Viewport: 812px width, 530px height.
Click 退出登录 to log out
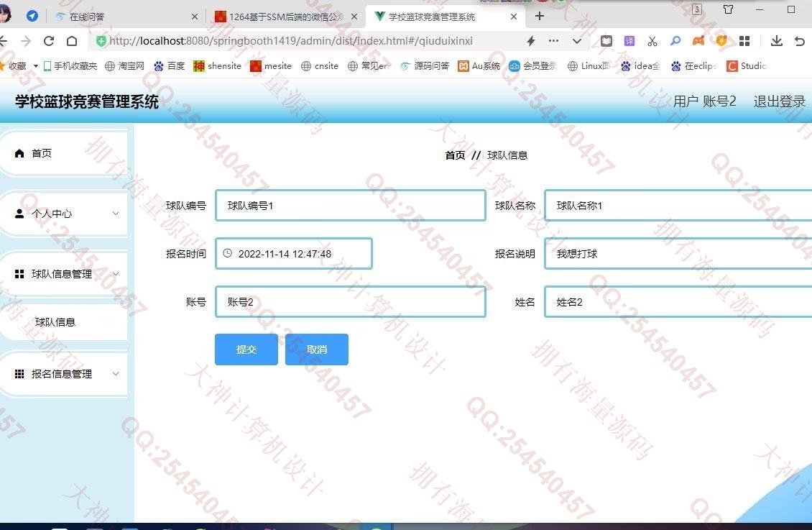[x=780, y=101]
